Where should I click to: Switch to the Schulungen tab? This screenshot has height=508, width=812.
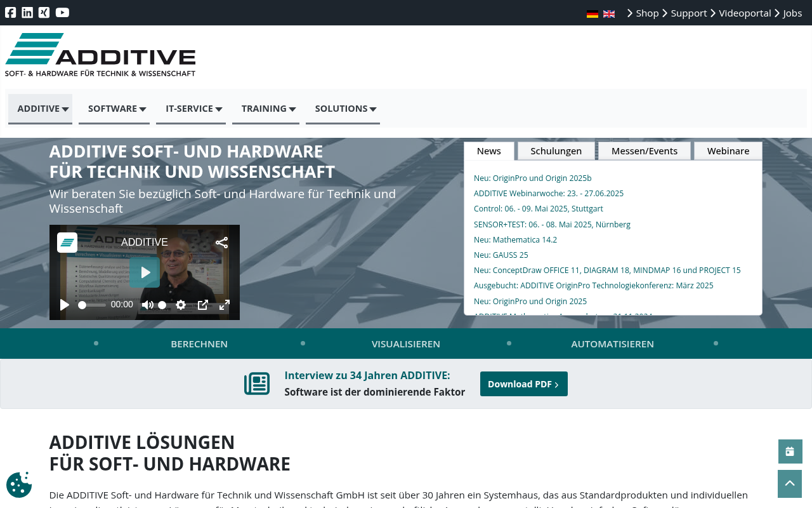pos(556,151)
